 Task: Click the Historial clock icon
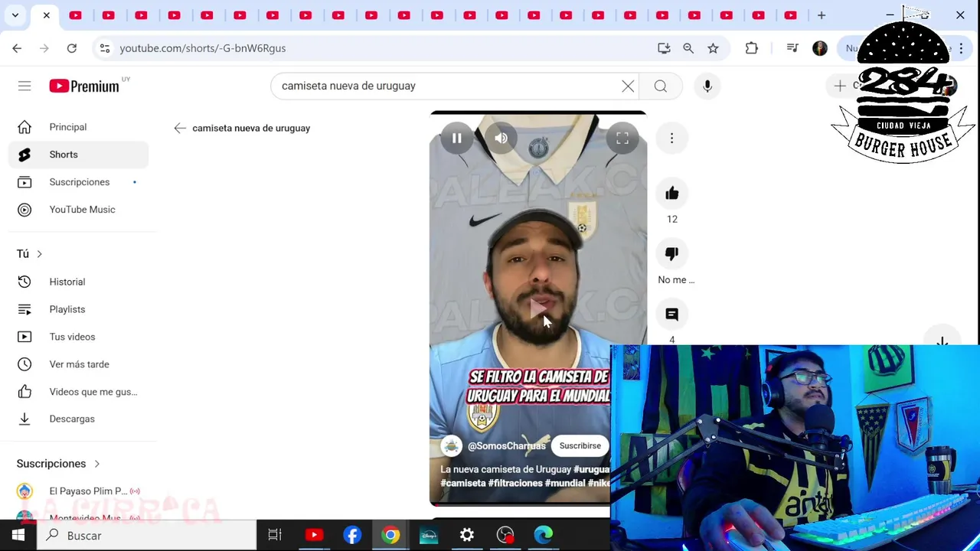coord(24,282)
